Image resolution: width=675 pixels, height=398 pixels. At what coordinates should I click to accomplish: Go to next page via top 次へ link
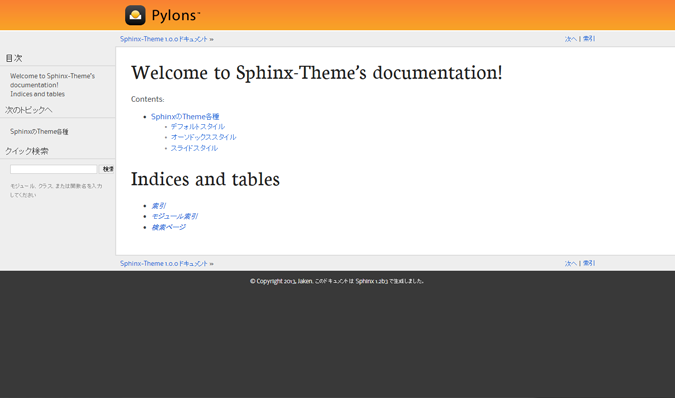point(570,39)
